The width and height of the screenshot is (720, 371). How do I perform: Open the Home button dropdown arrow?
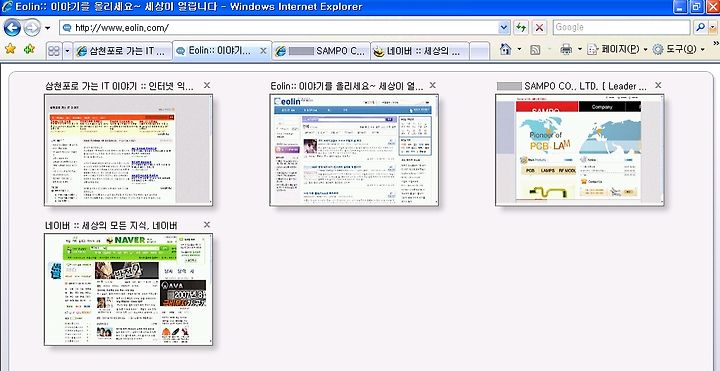pos(519,49)
